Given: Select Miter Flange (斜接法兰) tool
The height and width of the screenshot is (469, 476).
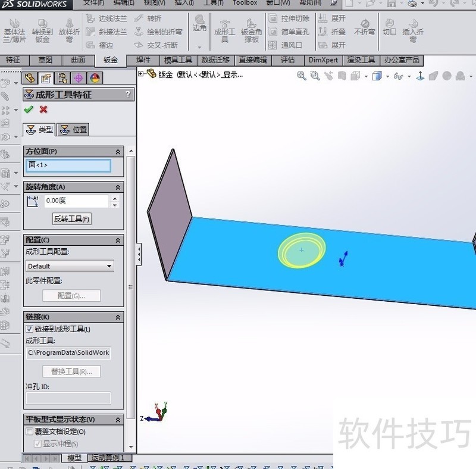Looking at the screenshot, I should 107,32.
